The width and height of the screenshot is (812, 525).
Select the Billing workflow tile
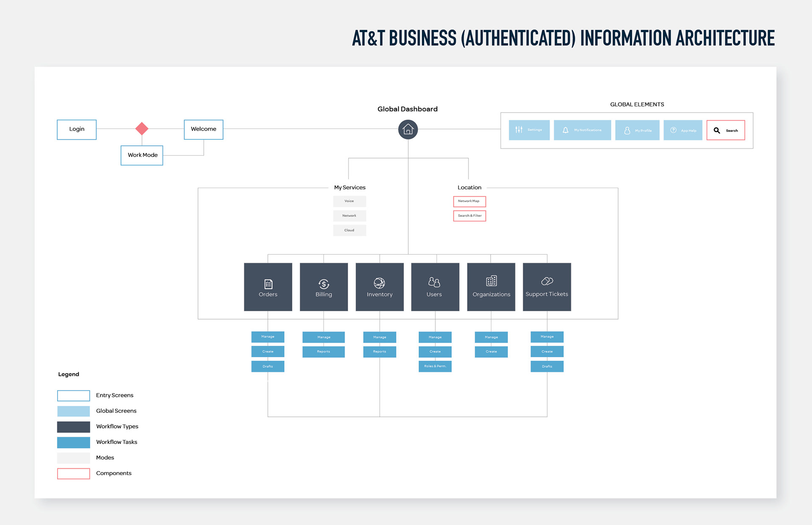(324, 287)
